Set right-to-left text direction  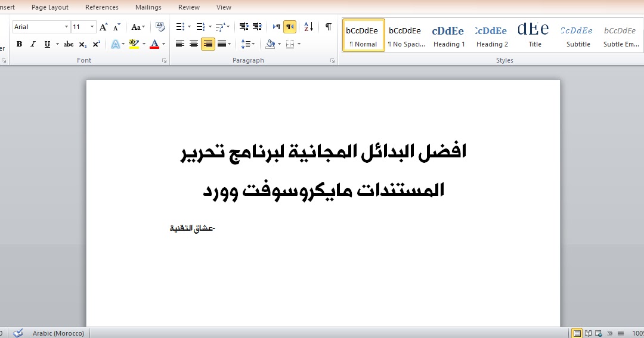pos(290,27)
